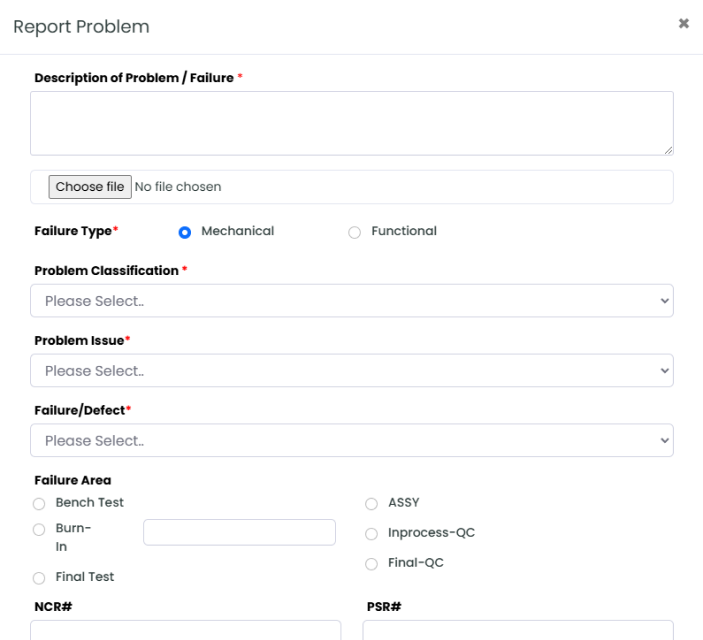The image size is (703, 640).
Task: Open the Problem Issue dropdown
Action: [352, 370]
